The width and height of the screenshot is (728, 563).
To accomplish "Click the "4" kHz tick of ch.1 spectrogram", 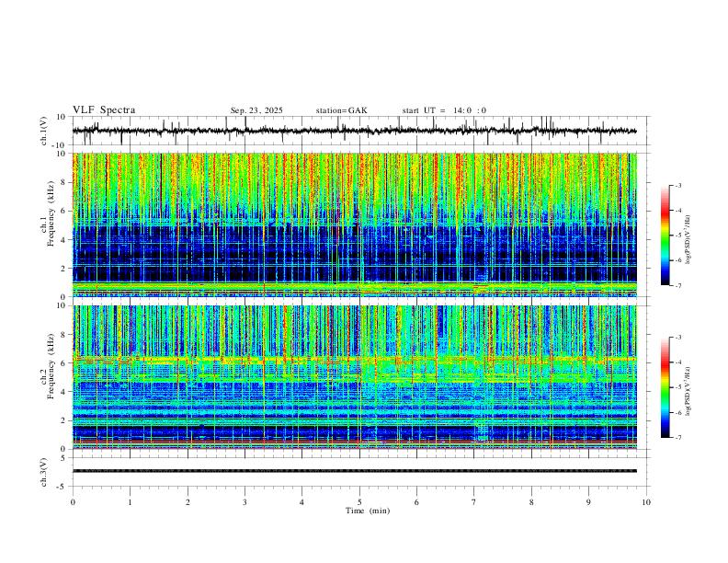I will click(x=64, y=240).
